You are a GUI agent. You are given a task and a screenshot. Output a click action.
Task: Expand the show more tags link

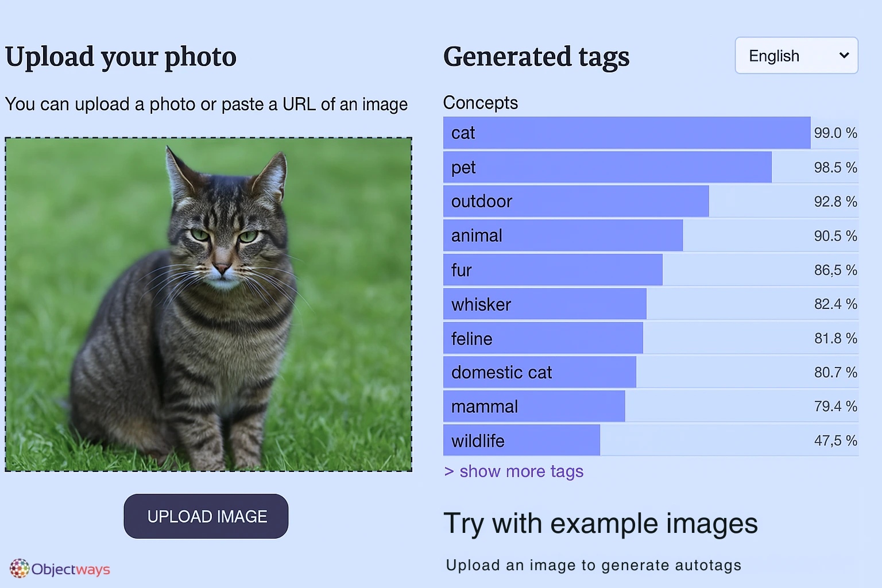(514, 471)
